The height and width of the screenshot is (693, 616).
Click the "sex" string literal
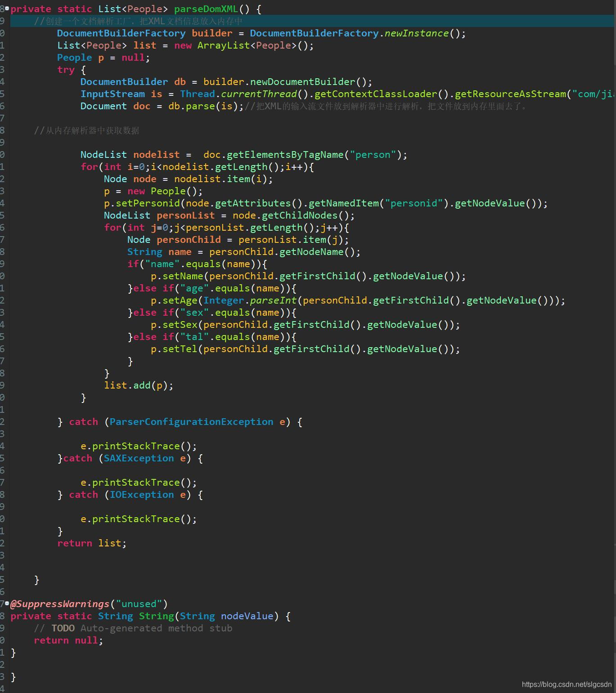click(194, 313)
